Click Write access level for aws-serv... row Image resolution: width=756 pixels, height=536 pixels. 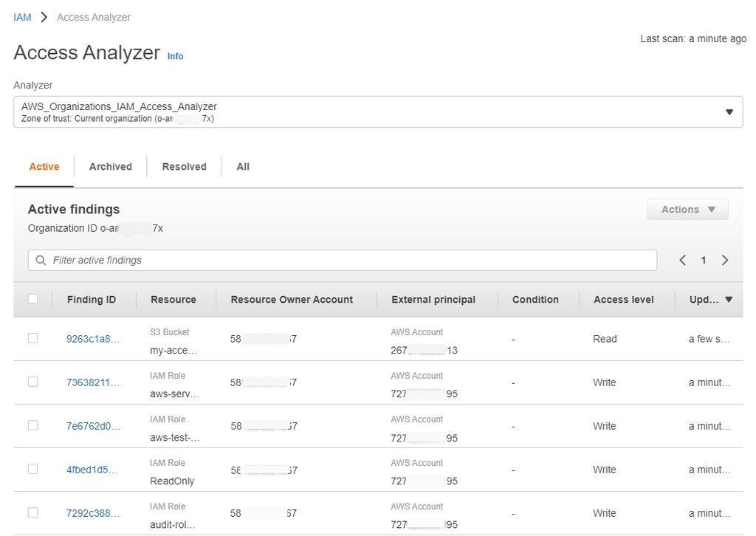point(604,382)
